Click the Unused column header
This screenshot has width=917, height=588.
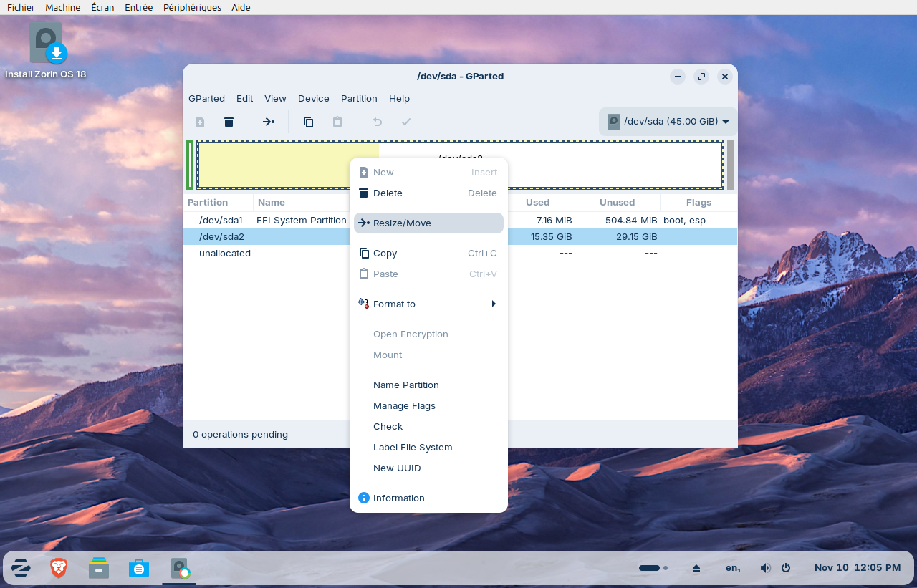coord(618,203)
